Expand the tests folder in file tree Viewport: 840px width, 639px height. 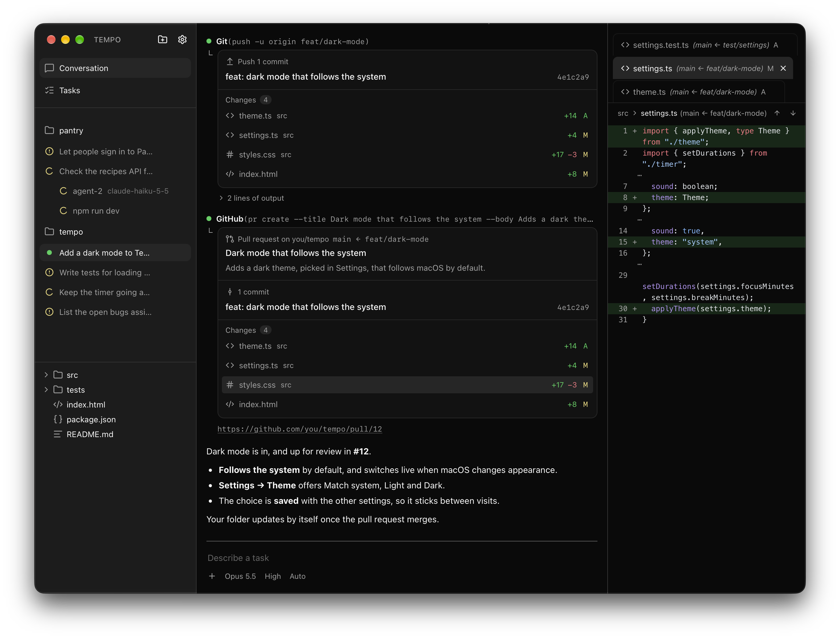(x=46, y=390)
